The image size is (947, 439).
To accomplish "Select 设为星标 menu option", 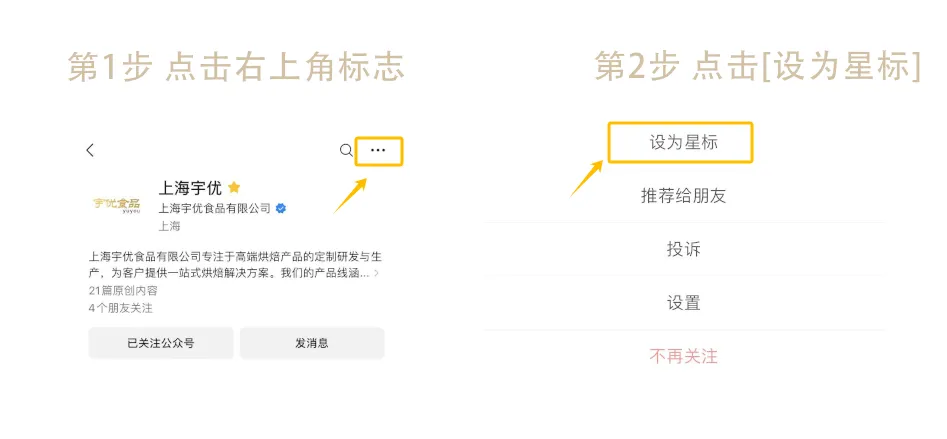I will [x=684, y=142].
